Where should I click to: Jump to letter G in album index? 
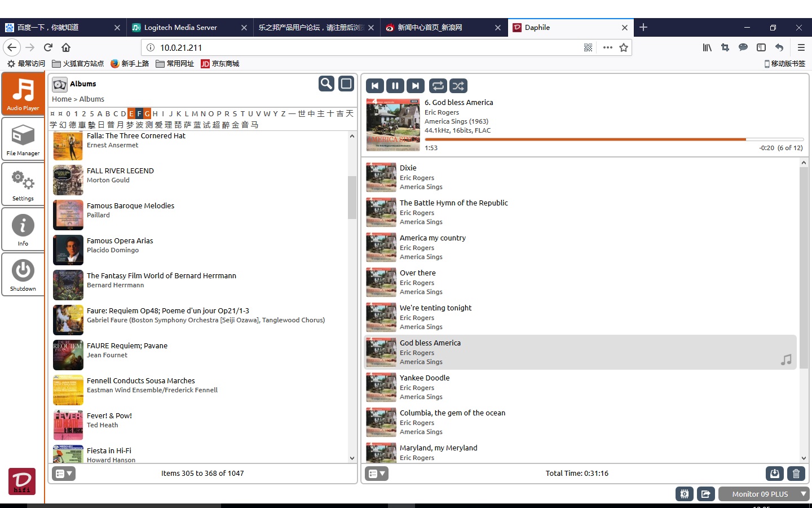click(147, 113)
